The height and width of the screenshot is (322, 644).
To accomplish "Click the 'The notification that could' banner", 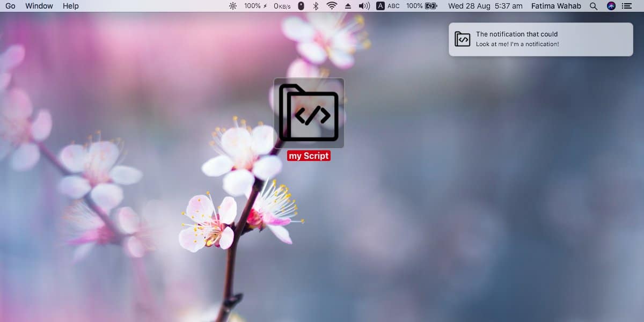I will [x=541, y=39].
